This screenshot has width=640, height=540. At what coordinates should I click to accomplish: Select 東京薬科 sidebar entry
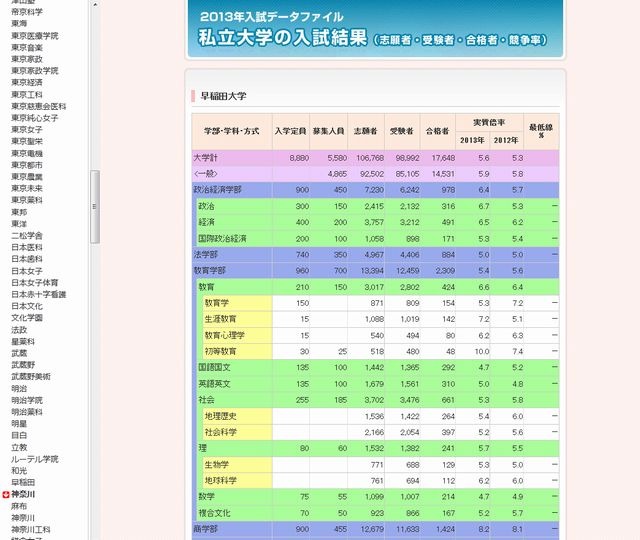(x=27, y=200)
